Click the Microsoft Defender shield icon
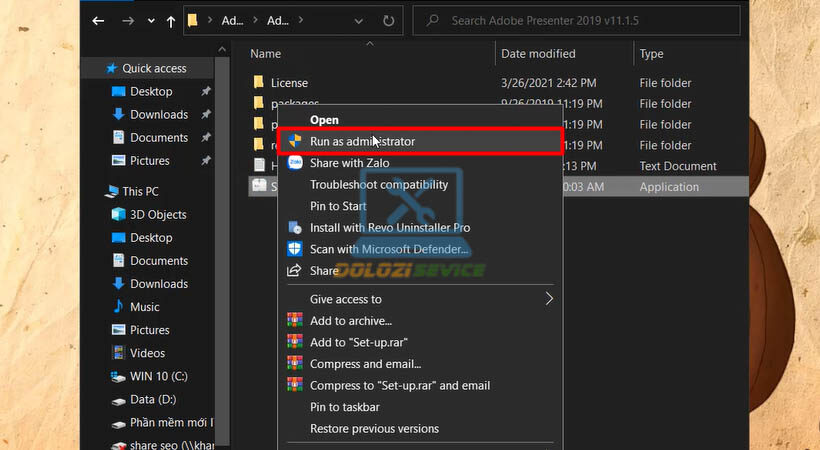The width and height of the screenshot is (820, 450). [x=295, y=249]
